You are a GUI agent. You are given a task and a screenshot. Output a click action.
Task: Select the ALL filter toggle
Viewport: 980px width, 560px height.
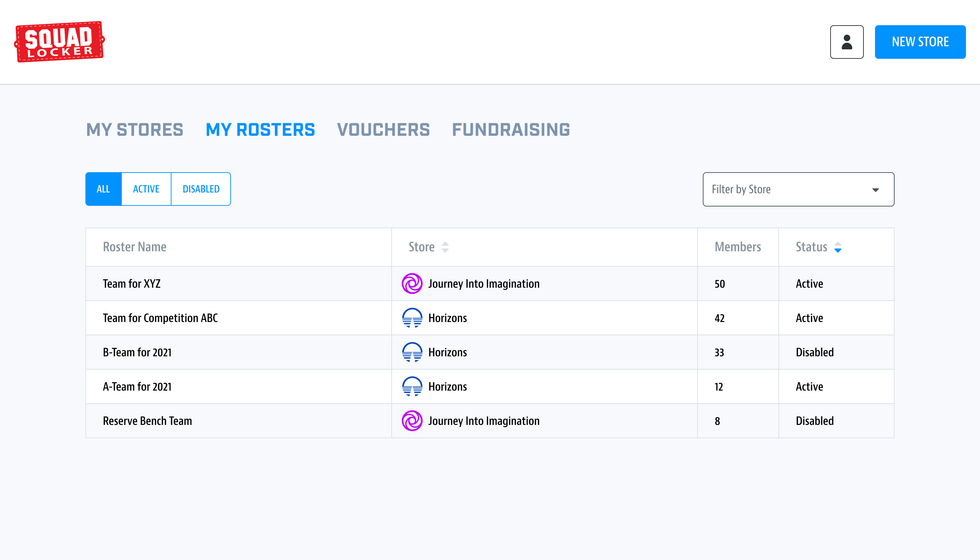tap(104, 189)
